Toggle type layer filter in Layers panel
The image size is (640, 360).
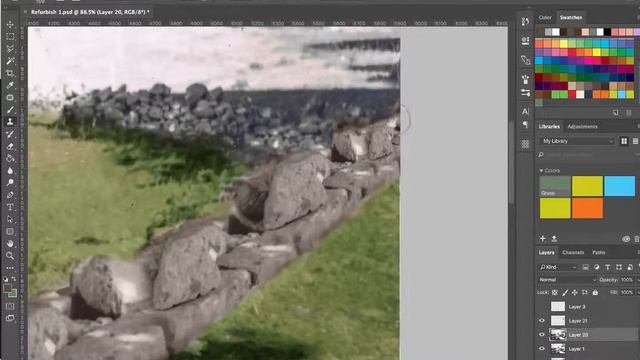608,267
